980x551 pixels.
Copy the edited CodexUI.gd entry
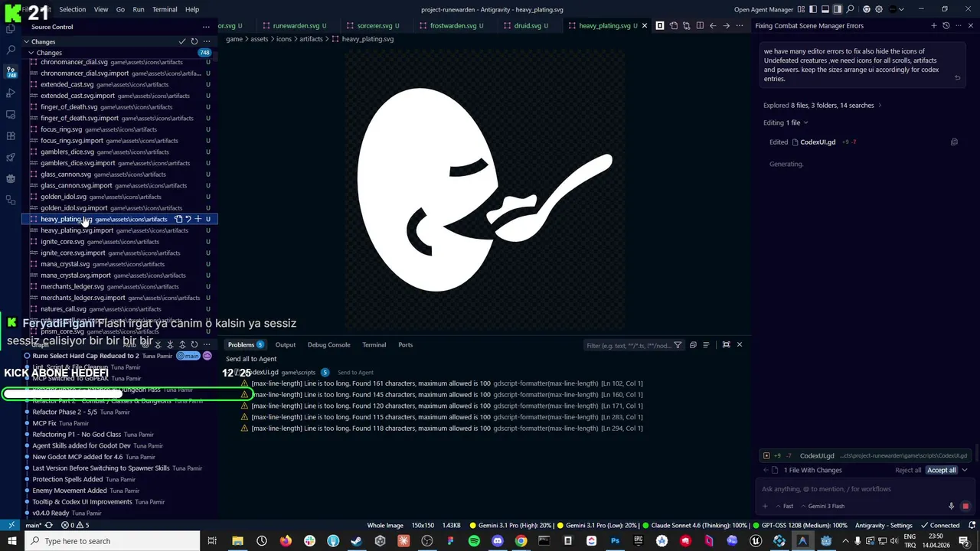pos(954,142)
